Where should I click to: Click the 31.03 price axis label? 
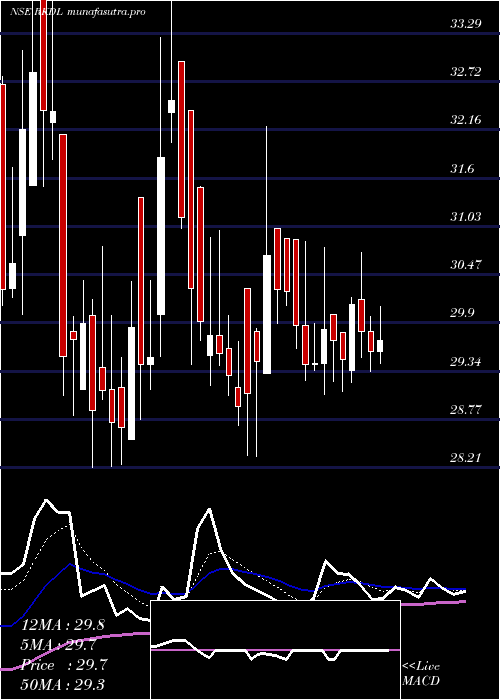[466, 217]
